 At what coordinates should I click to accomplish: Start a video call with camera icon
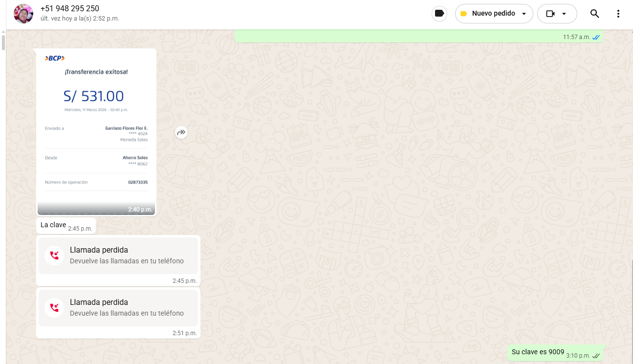[550, 14]
